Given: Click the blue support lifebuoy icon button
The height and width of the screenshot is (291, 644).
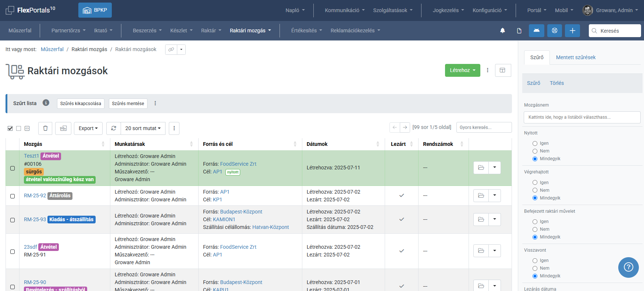Looking at the screenshot, I should point(555,30).
